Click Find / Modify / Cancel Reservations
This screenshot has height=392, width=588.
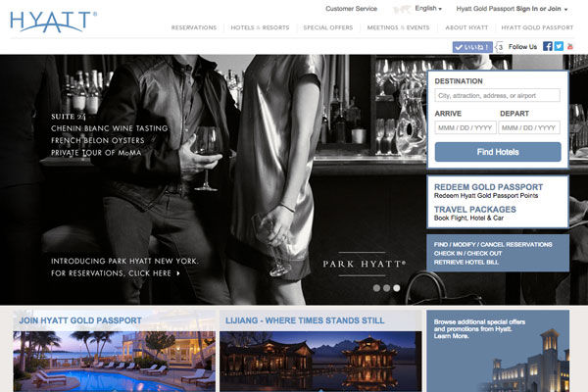click(x=493, y=245)
